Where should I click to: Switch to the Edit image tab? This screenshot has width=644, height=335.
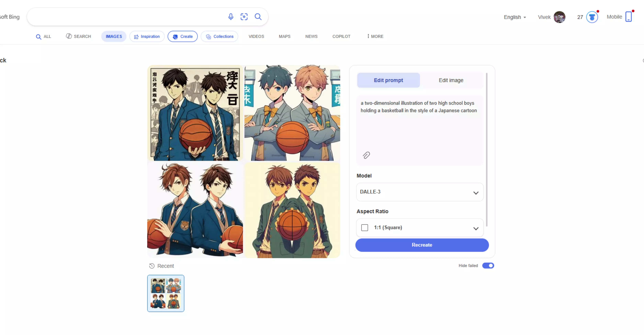(x=451, y=80)
